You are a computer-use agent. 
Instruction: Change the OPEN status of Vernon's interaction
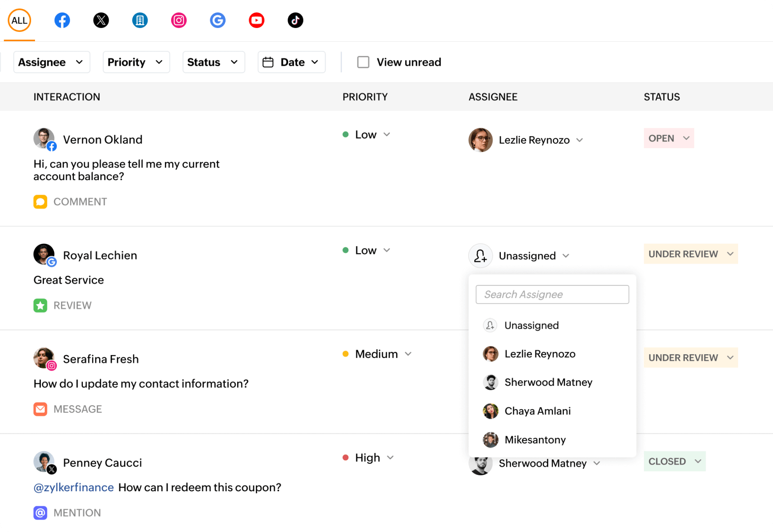[668, 138]
